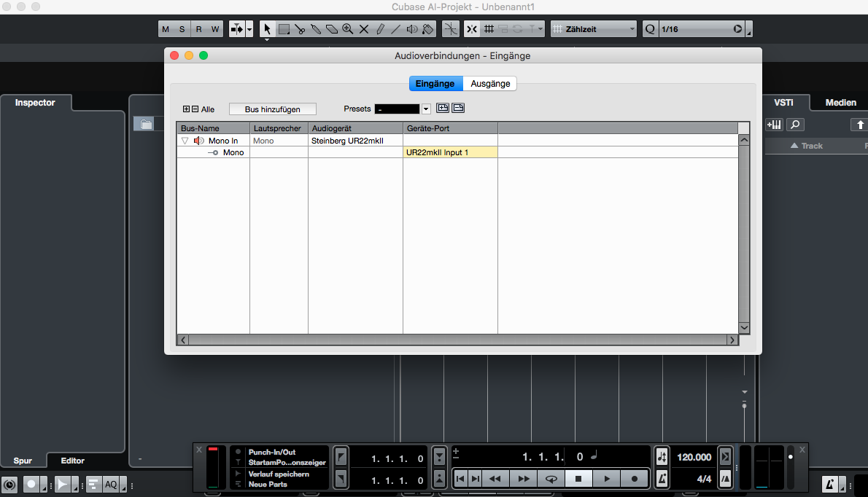Select the Zoom magnifier tool
Screen dimensions: 868x497
[348, 28]
